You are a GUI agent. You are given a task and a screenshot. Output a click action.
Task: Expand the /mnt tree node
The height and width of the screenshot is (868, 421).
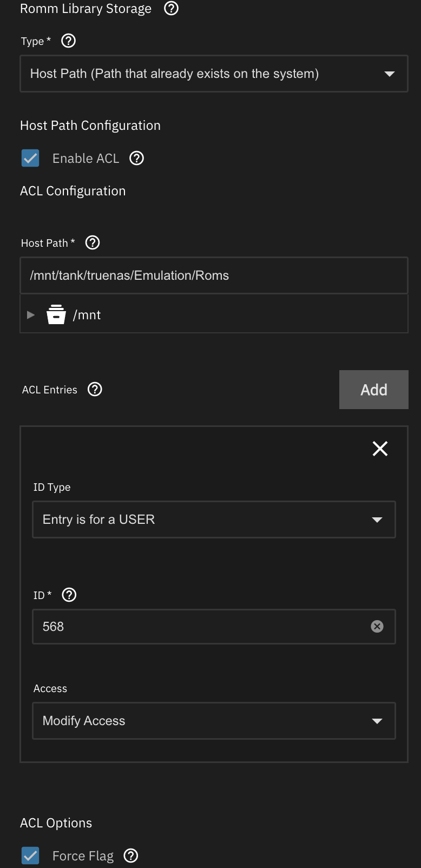click(x=31, y=314)
